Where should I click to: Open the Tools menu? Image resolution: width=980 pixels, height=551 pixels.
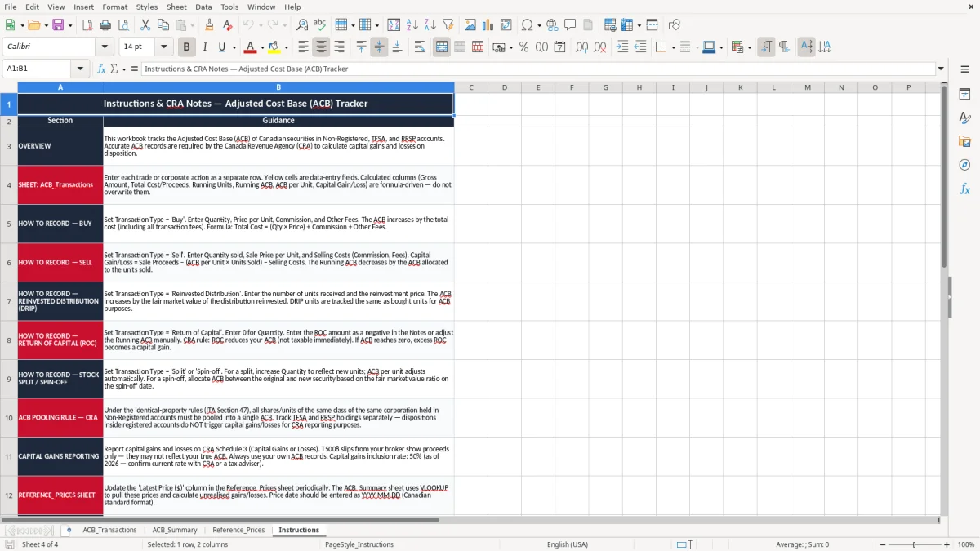point(229,7)
